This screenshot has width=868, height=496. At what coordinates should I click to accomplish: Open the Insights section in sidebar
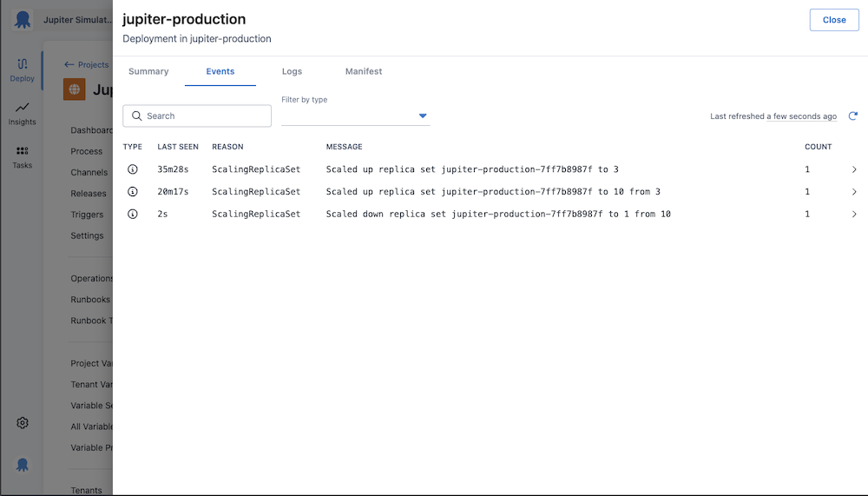23,114
